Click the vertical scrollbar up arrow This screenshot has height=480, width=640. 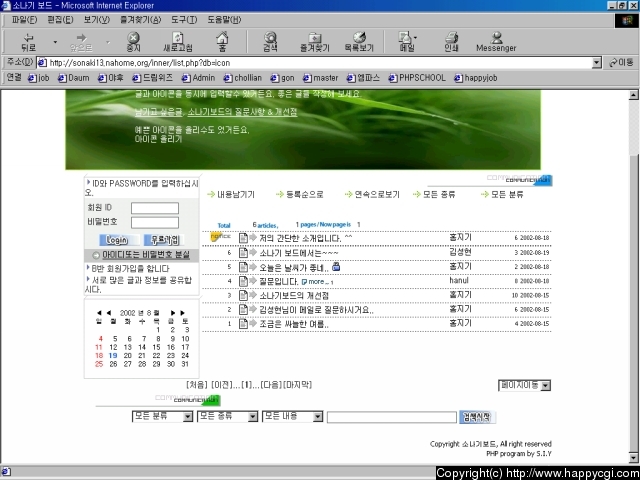[x=633, y=95]
